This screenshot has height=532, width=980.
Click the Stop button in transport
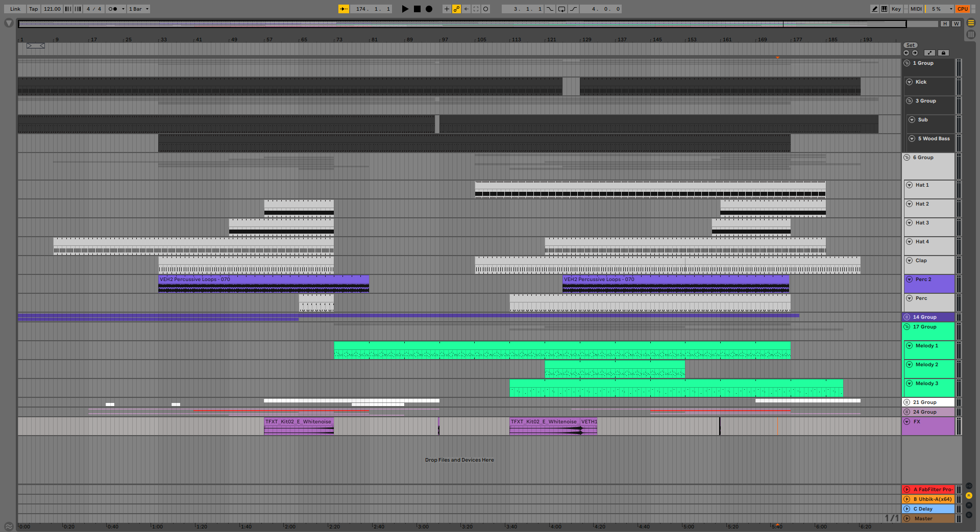(417, 9)
